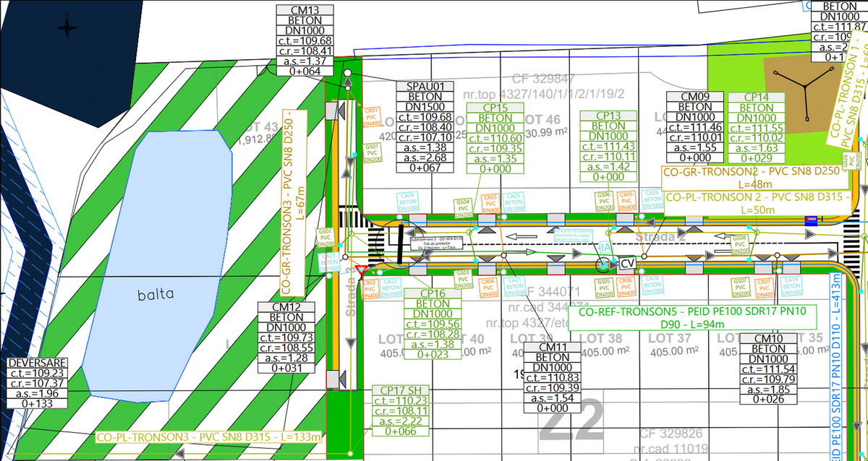The width and height of the screenshot is (868, 461).
Task: Select the CM11 manhole label header
Action: pyautogui.click(x=553, y=348)
